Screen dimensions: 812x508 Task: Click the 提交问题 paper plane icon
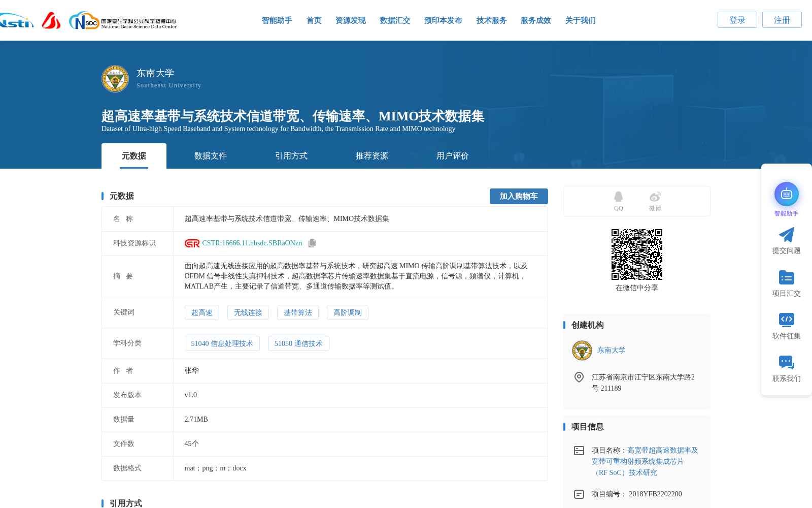coord(787,235)
